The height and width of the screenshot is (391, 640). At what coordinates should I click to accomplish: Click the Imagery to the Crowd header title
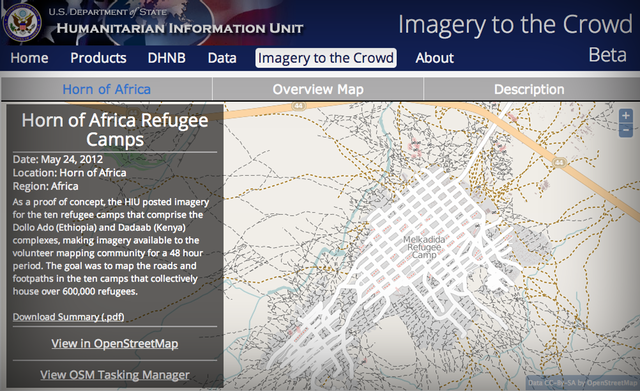pyautogui.click(x=515, y=24)
